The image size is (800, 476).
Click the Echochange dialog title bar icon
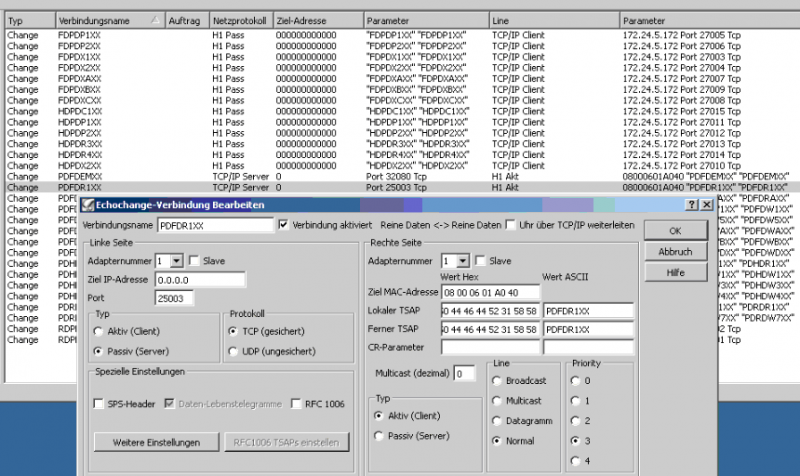[x=87, y=204]
